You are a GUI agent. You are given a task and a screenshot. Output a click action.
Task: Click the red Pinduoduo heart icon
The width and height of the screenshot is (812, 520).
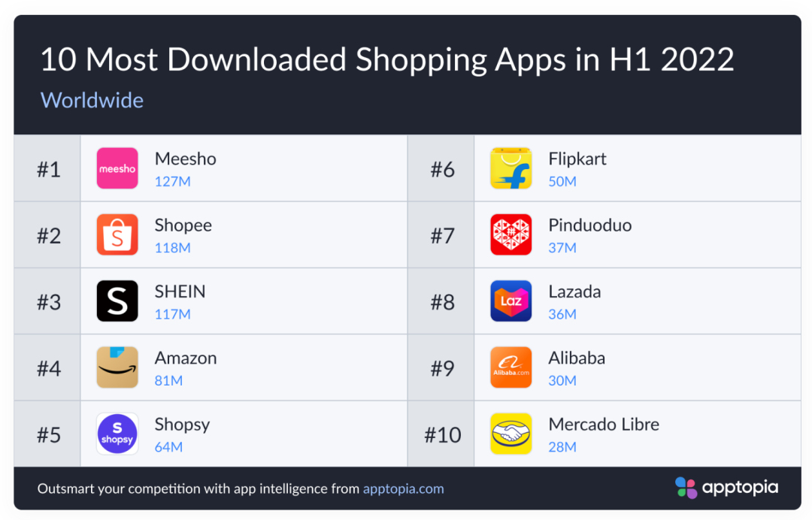(x=511, y=234)
